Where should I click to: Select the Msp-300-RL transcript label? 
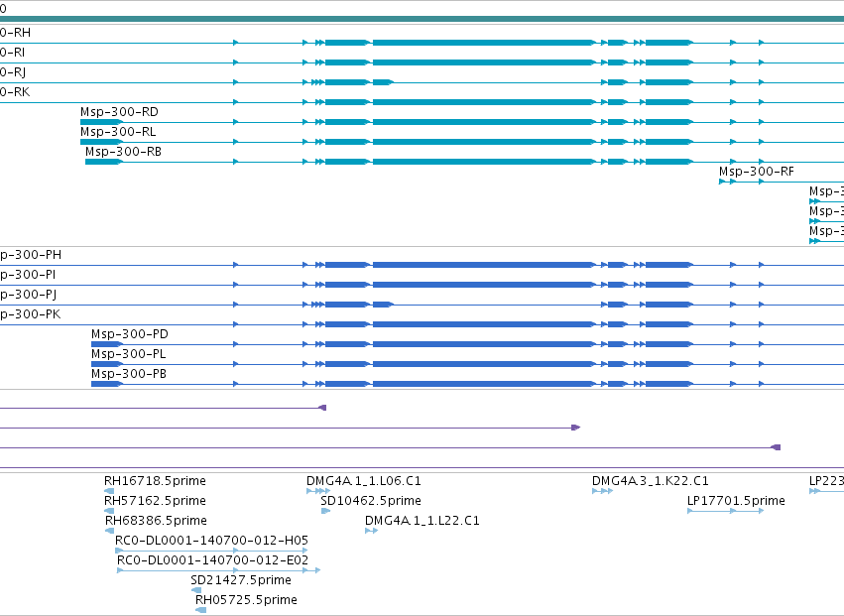[118, 132]
